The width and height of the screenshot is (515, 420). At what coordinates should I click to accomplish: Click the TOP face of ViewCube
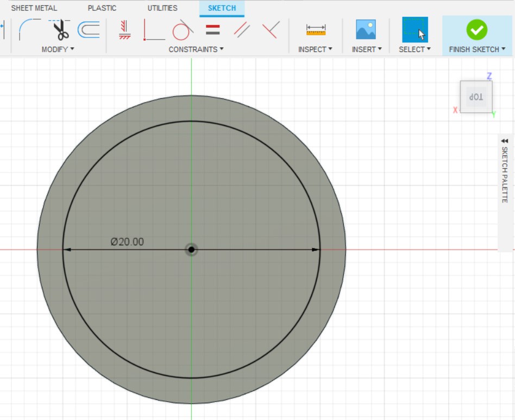[x=476, y=97]
